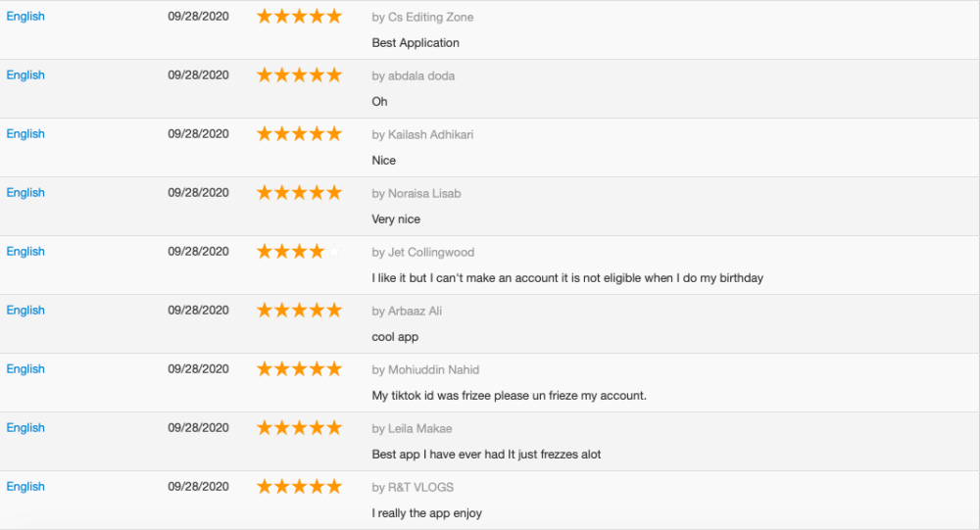Click author name Jet Collingwood

point(430,253)
